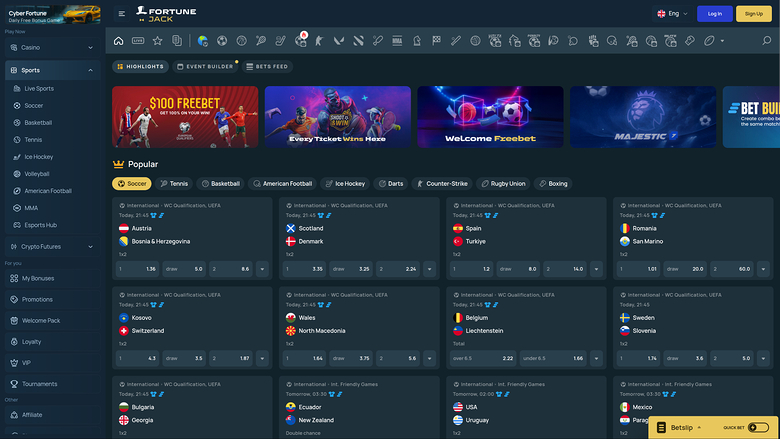Open favorites via the star icon
This screenshot has width=780, height=439.
(x=157, y=41)
